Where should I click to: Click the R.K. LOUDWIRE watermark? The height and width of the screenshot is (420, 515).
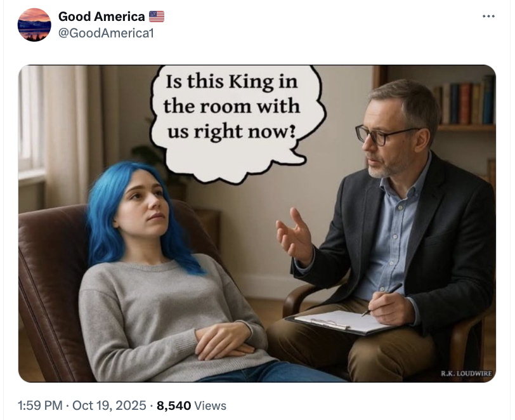[x=466, y=373]
